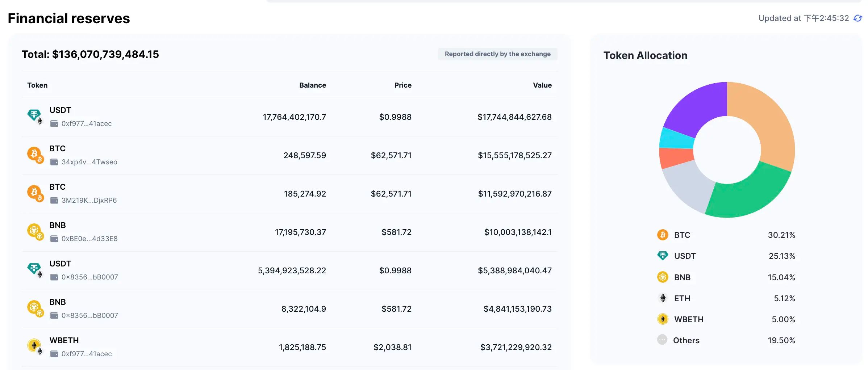868x370 pixels.
Task: Click the BTC token icon in the 3M219K...DjxRP6 row
Action: (x=35, y=194)
